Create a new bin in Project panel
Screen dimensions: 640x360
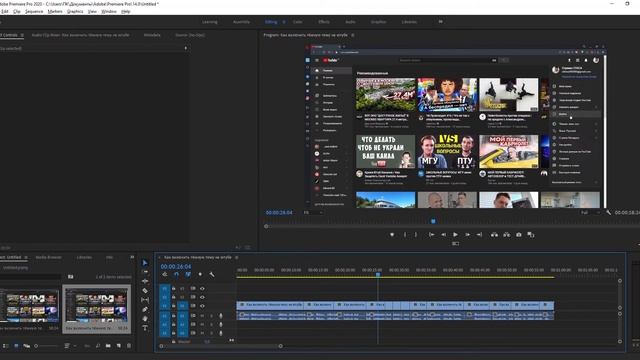tap(108, 346)
